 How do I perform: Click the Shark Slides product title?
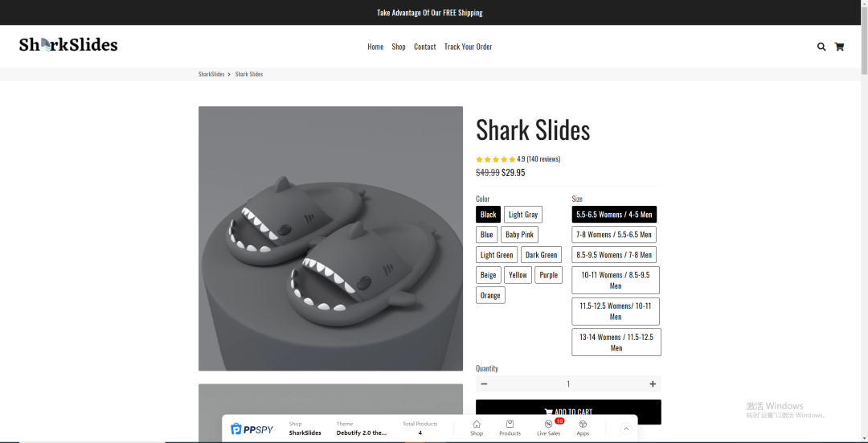point(533,130)
